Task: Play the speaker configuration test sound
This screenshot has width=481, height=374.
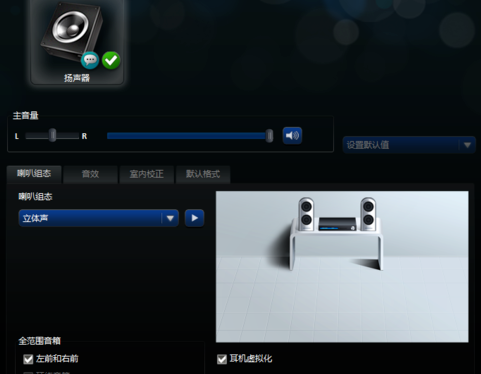Action: click(x=194, y=218)
